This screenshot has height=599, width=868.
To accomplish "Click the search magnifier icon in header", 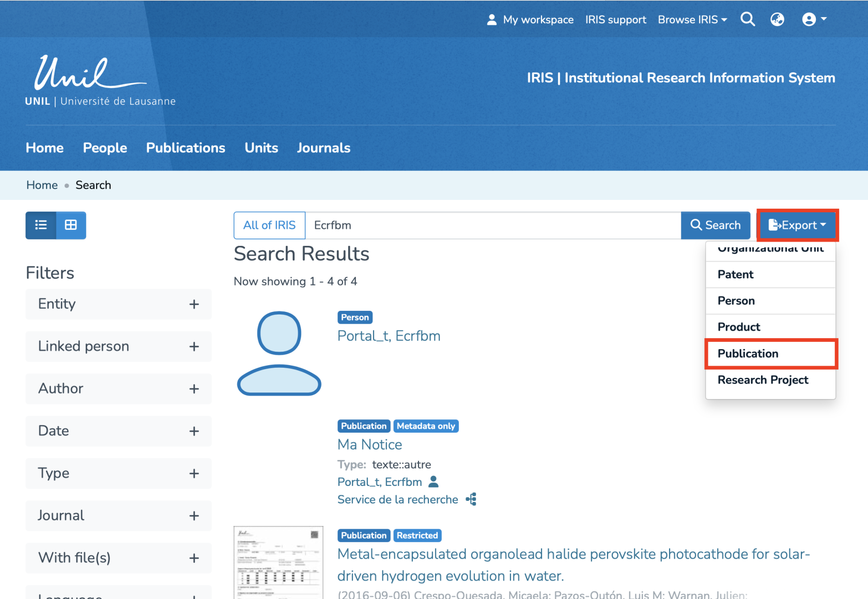I will [x=747, y=20].
